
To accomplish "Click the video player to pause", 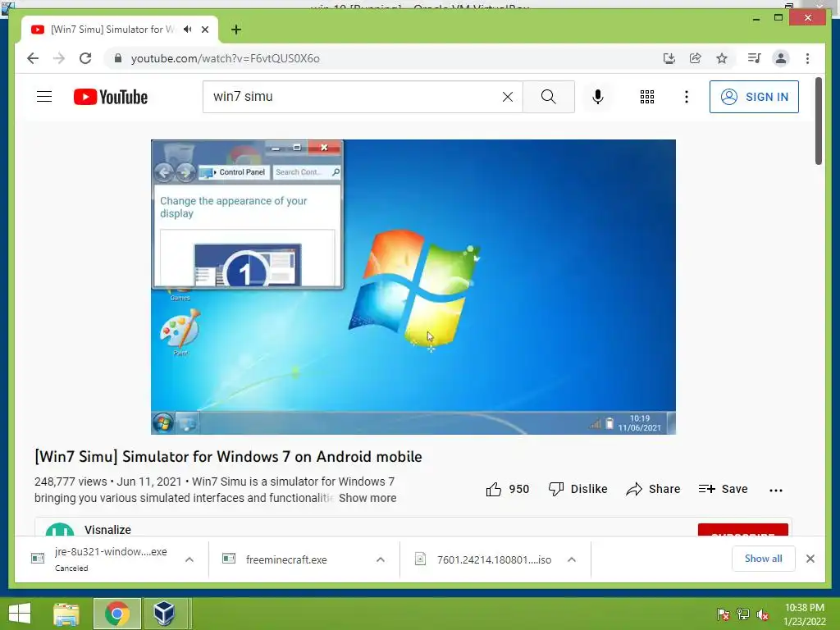I will coord(413,286).
